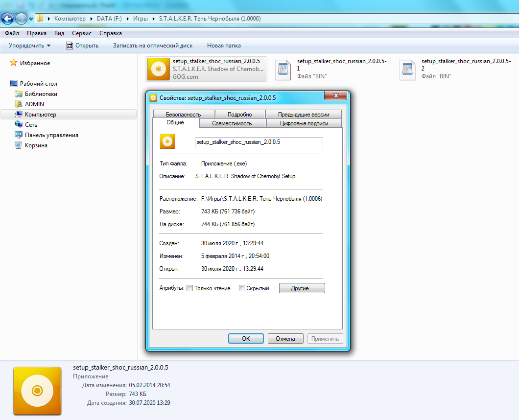Screen dimensions: 519x420
Task: Click the folder icon in the address bar
Action: (x=40, y=18)
